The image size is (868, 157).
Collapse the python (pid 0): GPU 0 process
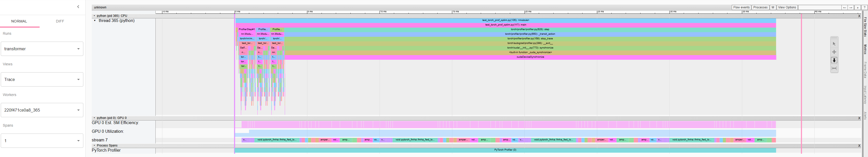coord(94,118)
